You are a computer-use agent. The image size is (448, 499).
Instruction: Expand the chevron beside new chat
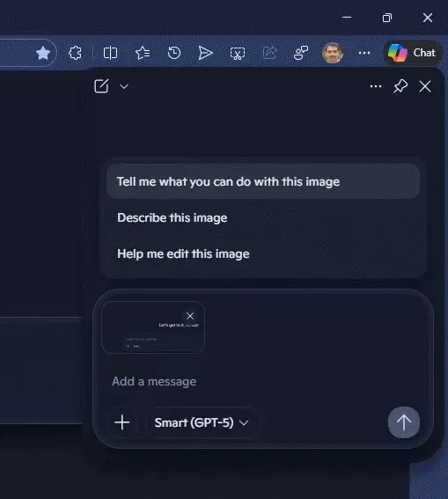(x=124, y=86)
